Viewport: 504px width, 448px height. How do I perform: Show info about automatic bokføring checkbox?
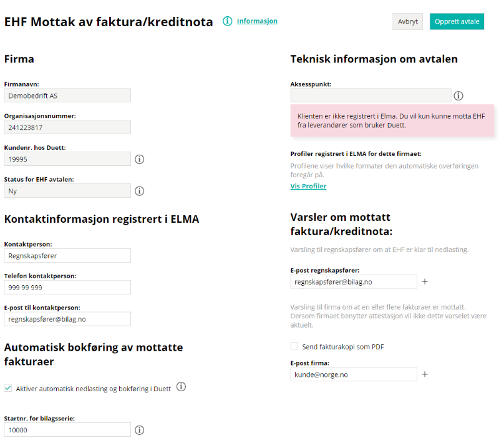click(x=182, y=387)
